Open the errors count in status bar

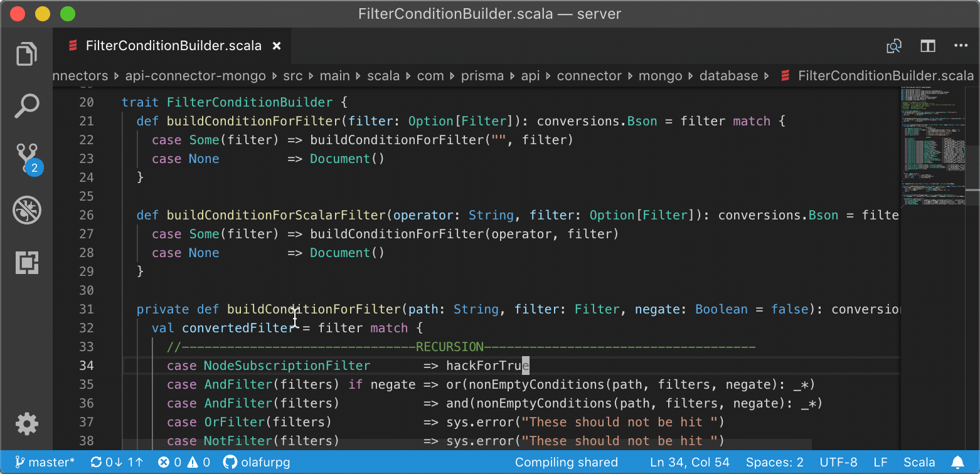(169, 463)
